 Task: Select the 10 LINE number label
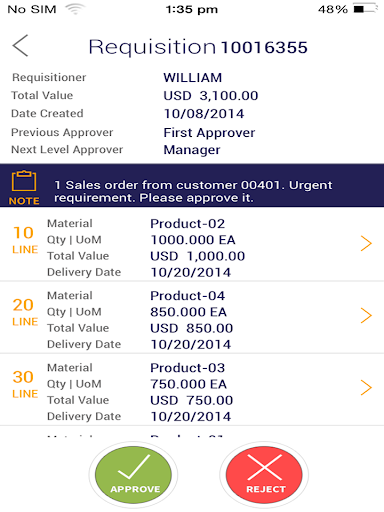25,240
